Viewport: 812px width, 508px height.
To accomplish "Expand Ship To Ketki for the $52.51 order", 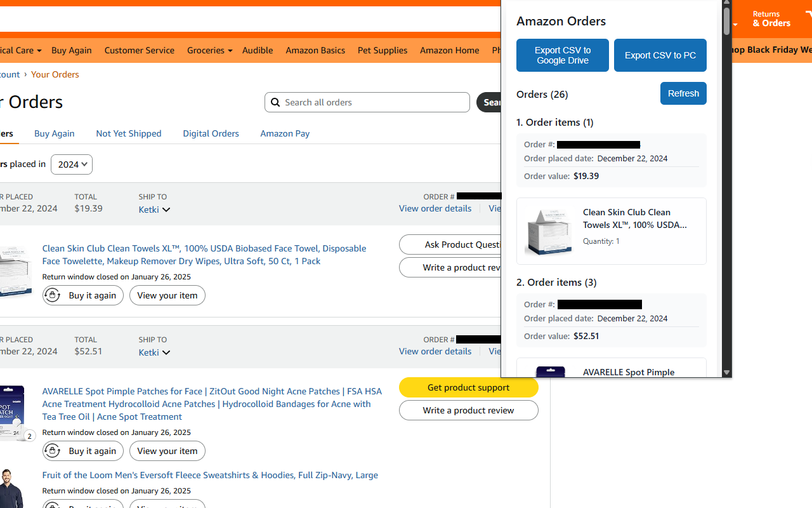I will [155, 352].
